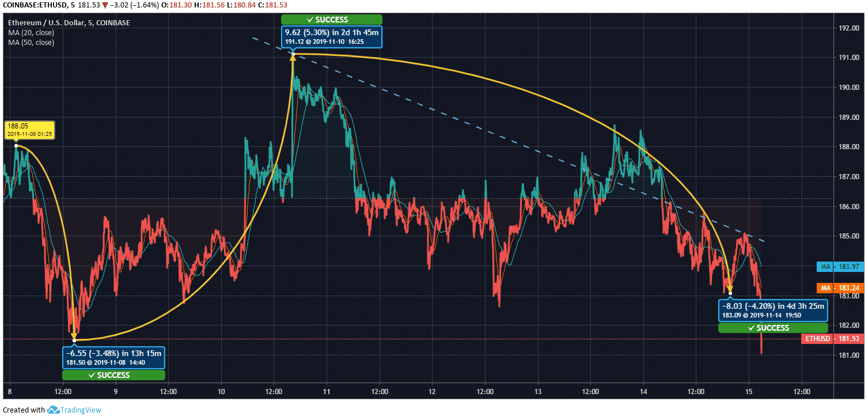Image resolution: width=868 pixels, height=420 pixels.
Task: Click the blue MA 183.97 price label
Action: click(841, 267)
